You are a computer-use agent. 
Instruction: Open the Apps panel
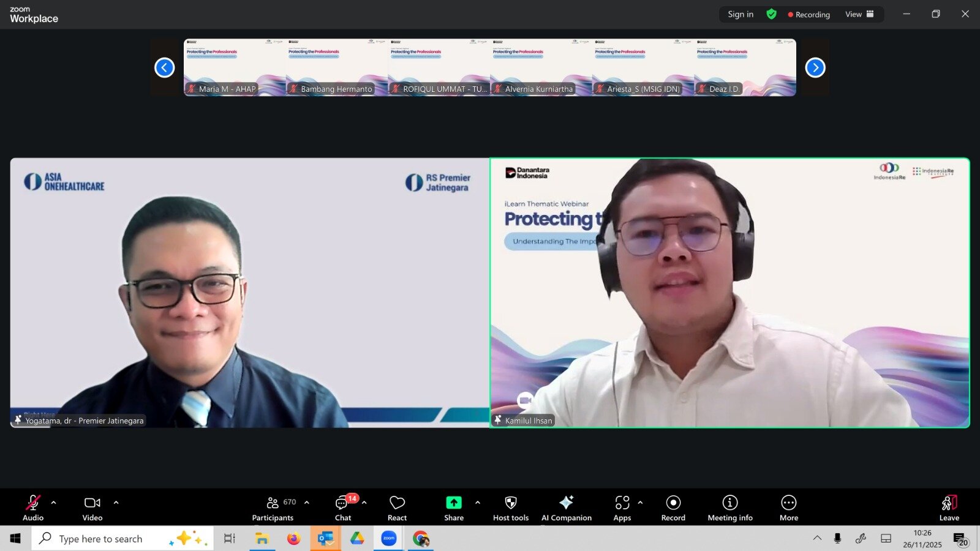[x=622, y=508]
